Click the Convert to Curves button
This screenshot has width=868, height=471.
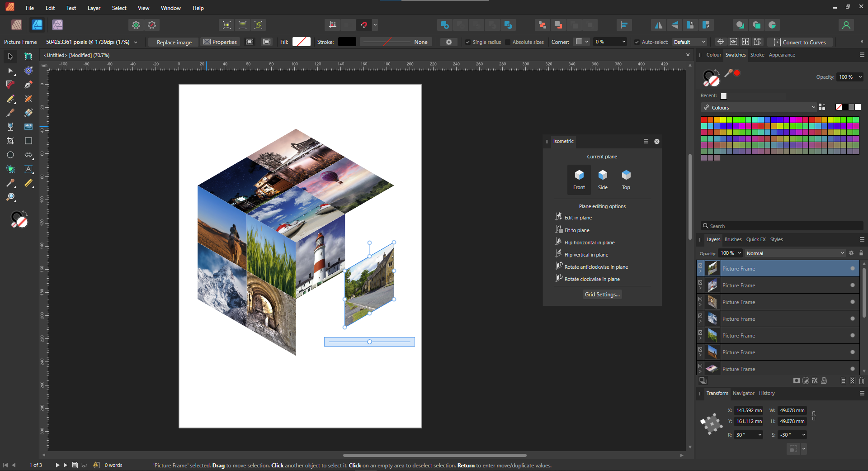[x=800, y=42]
